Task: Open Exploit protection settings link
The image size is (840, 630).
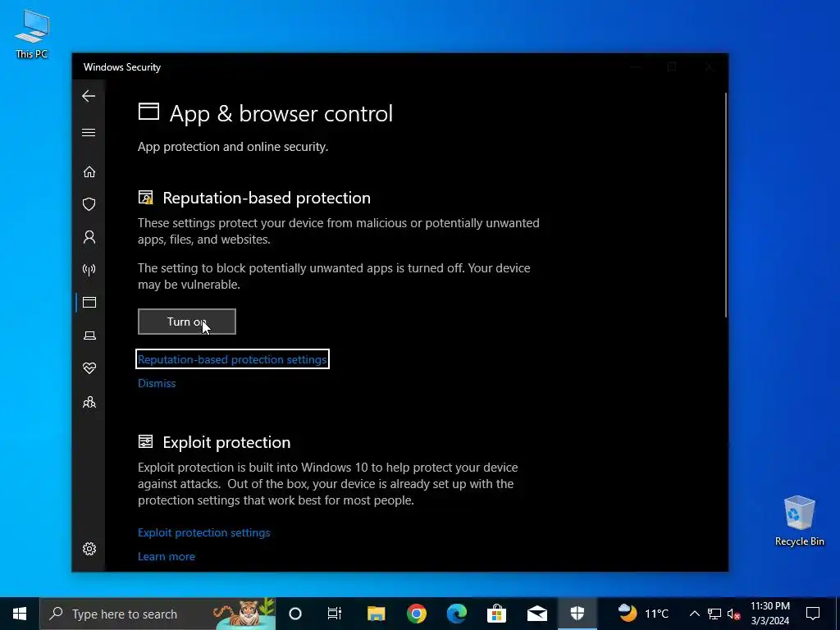Action: [203, 532]
